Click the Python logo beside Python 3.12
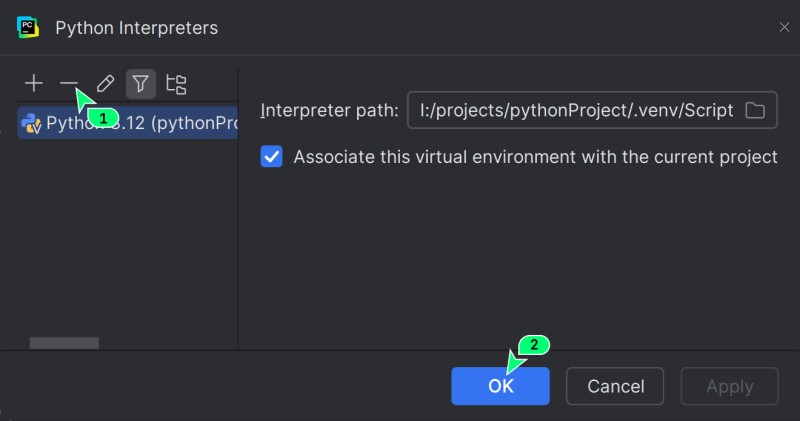 point(30,124)
